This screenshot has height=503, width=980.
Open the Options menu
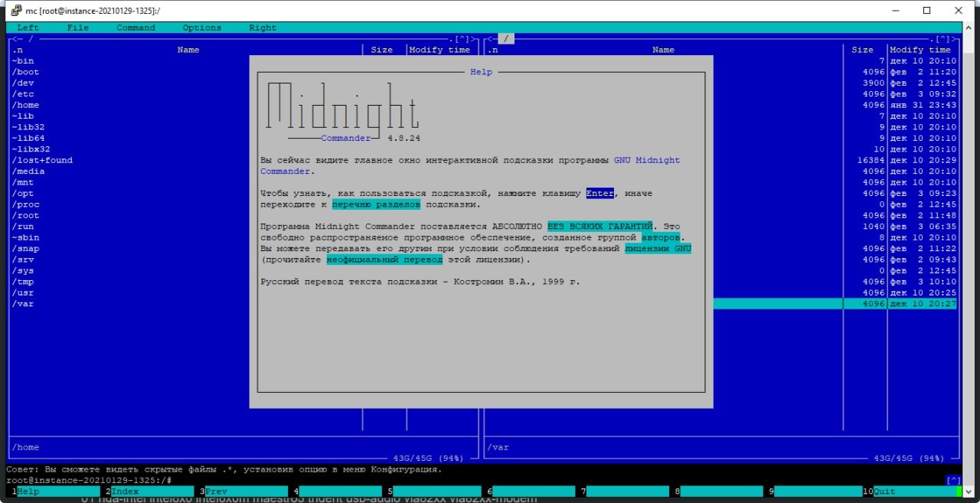[x=201, y=28]
